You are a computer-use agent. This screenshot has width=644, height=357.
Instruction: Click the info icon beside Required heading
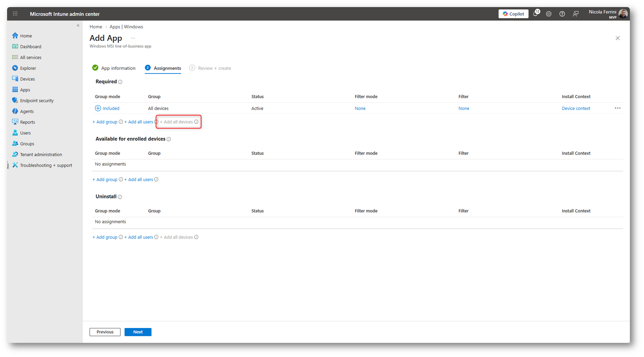point(120,82)
